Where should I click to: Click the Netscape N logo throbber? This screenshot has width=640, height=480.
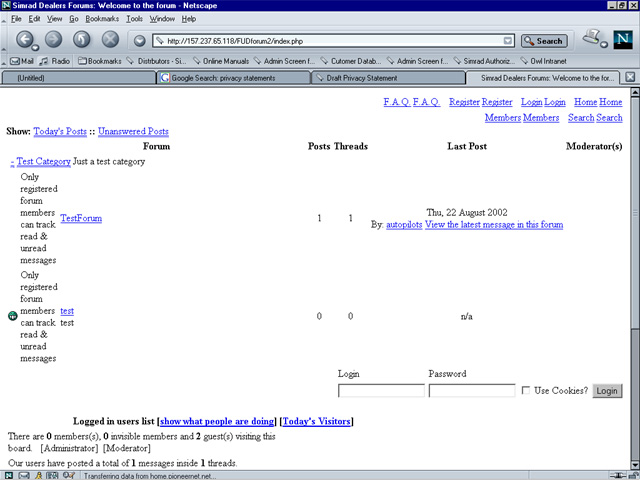(623, 40)
